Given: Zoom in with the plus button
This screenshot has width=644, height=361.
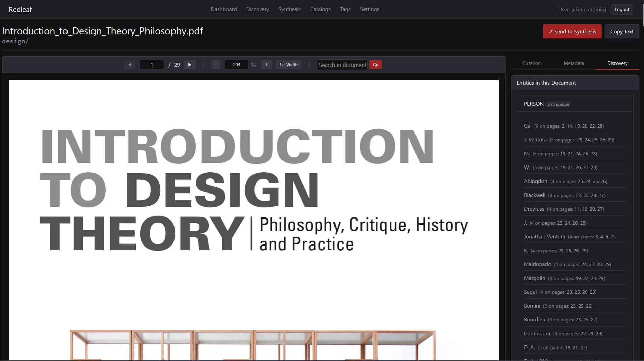Looking at the screenshot, I should (266, 65).
